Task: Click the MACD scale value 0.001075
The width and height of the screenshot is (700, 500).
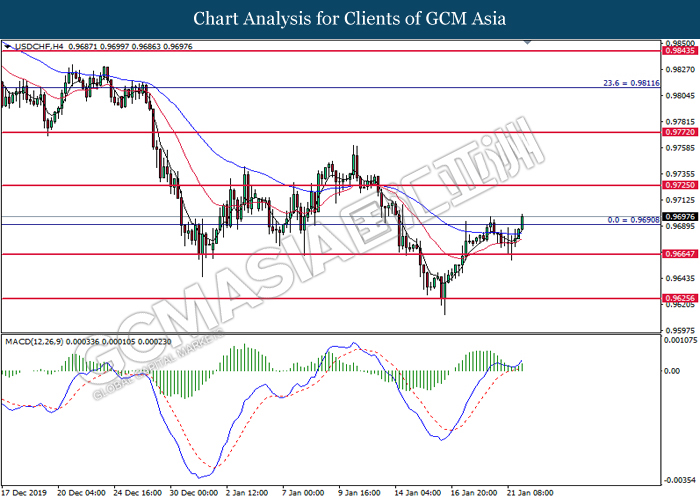Action: 680,340
